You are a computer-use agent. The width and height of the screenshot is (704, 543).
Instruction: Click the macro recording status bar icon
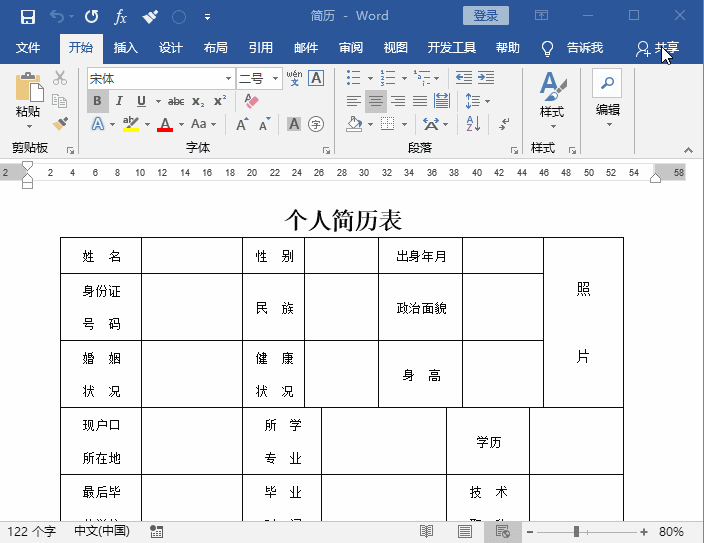click(156, 532)
